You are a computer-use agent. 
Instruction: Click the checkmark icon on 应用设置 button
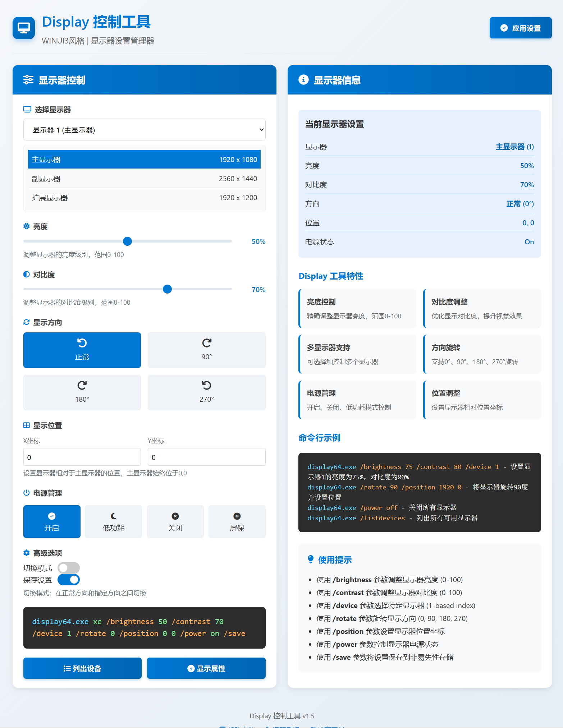[504, 28]
